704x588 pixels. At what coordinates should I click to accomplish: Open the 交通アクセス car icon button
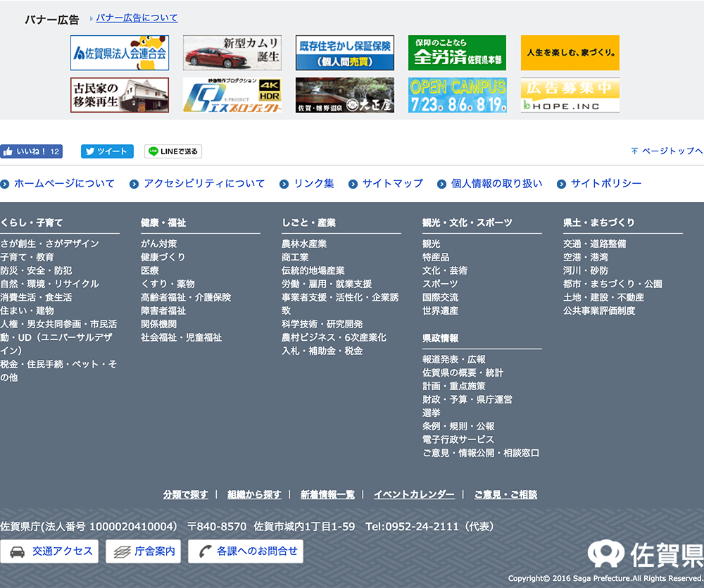pyautogui.click(x=50, y=551)
